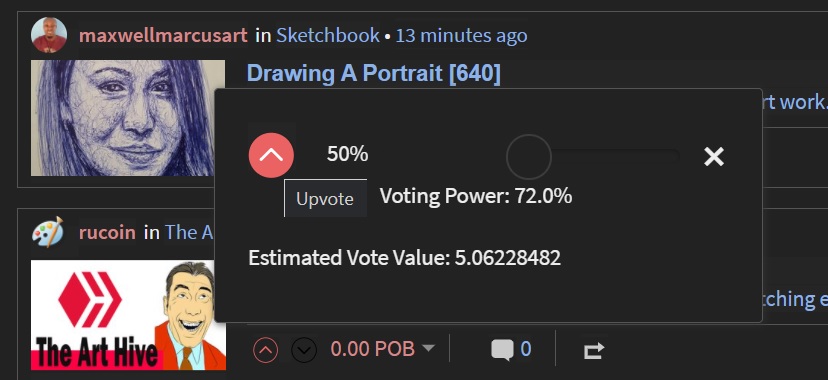Open maxwellmarcusart's profile avatar picture
Screen dimensions: 828x380
click(49, 35)
